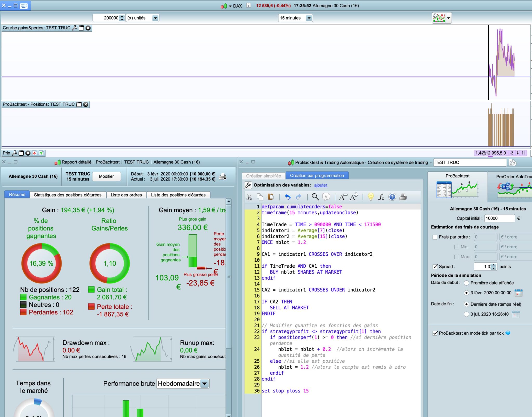
Task: Open the Hebdomadaire performance dropdown
Action: pyautogui.click(x=205, y=383)
